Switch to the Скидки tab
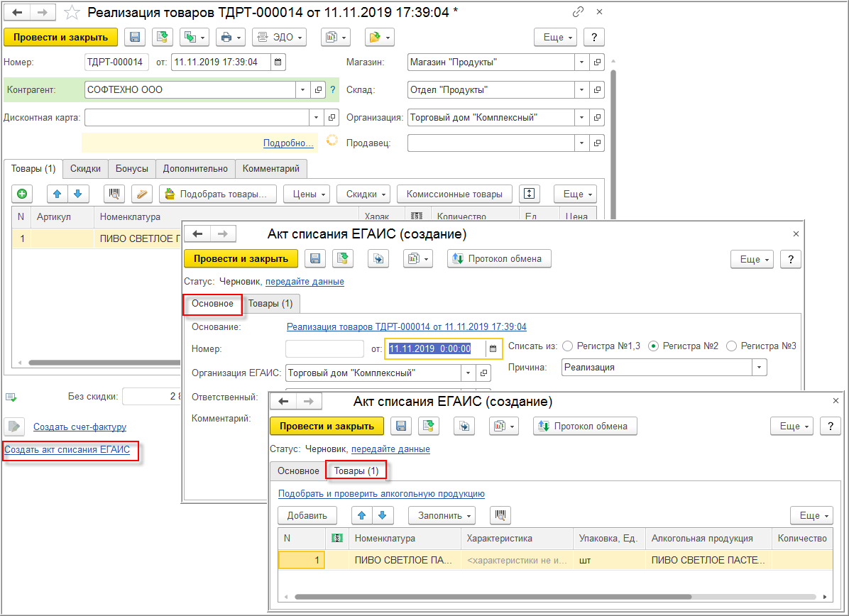This screenshot has width=849, height=616. click(86, 168)
